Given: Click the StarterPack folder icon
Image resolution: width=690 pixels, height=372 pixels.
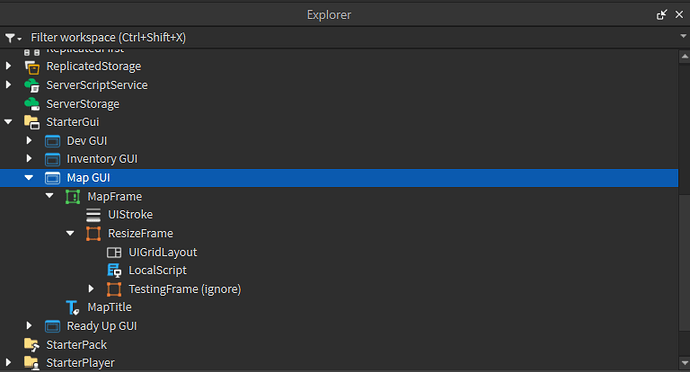Looking at the screenshot, I should pyautogui.click(x=32, y=345).
